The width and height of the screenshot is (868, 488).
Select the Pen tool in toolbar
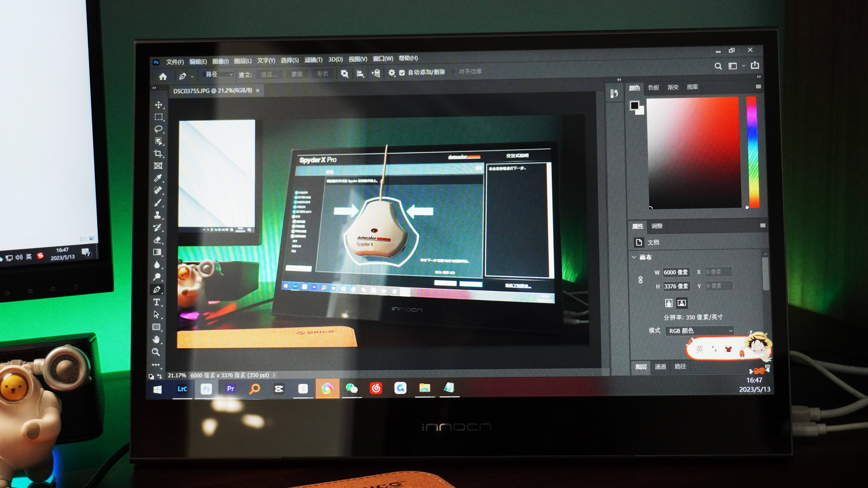pos(157,290)
